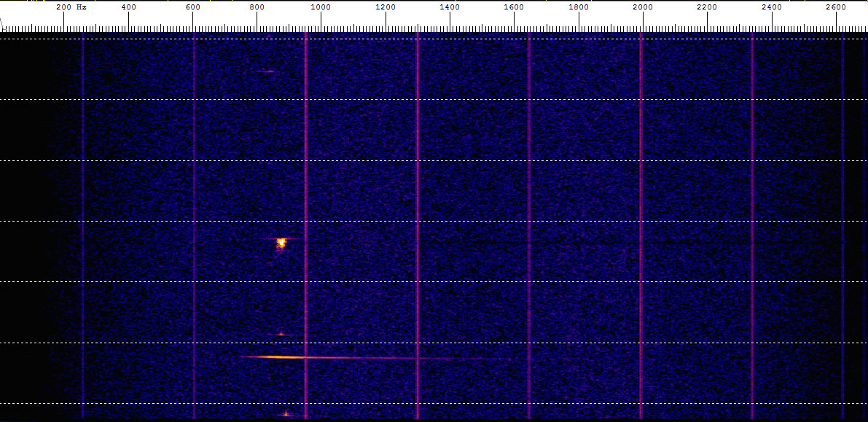
Task: Click the 1000 label on the frequency ruler
Action: coord(321,7)
